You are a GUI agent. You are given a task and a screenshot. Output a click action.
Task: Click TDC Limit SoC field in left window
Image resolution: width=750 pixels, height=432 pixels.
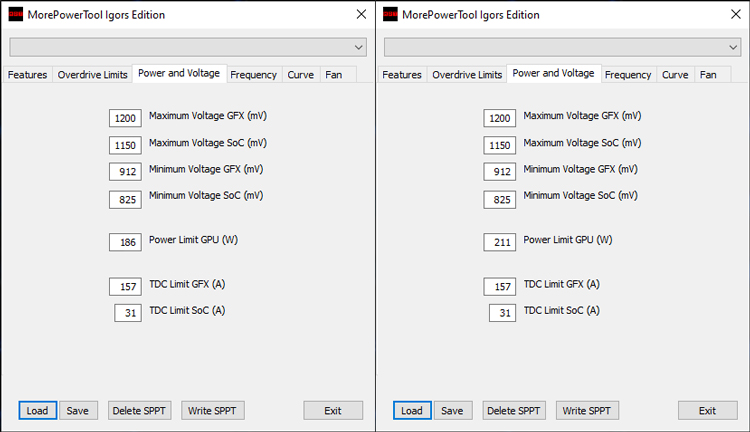coord(128,313)
